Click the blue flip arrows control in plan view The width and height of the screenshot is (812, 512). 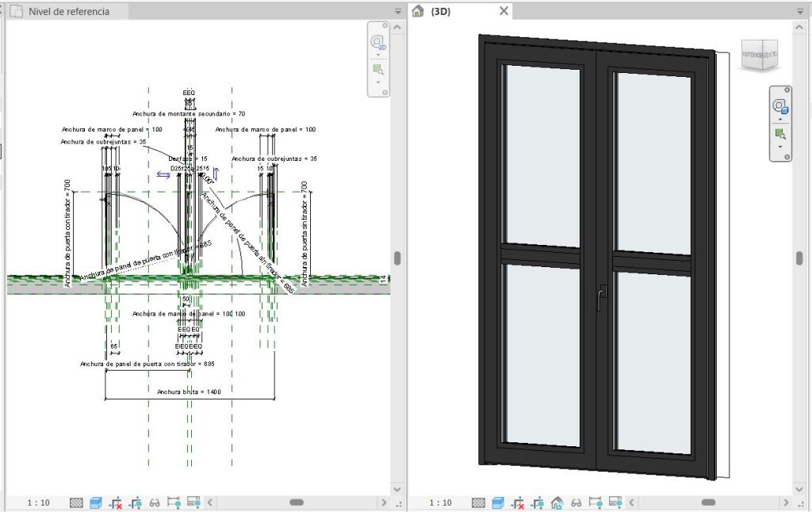click(x=163, y=175)
